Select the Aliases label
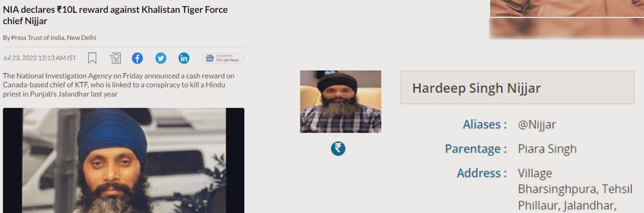This screenshot has height=213, width=644. click(x=485, y=125)
